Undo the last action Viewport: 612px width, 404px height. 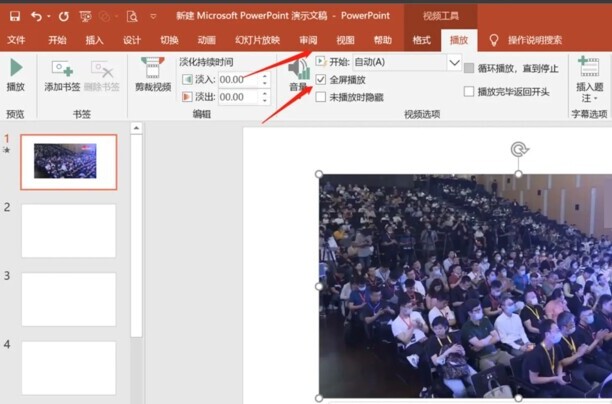click(x=36, y=16)
